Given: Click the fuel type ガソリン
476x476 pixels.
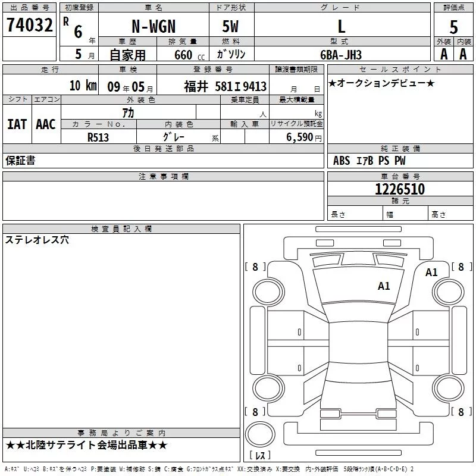Looking at the screenshot, I should (231, 54).
